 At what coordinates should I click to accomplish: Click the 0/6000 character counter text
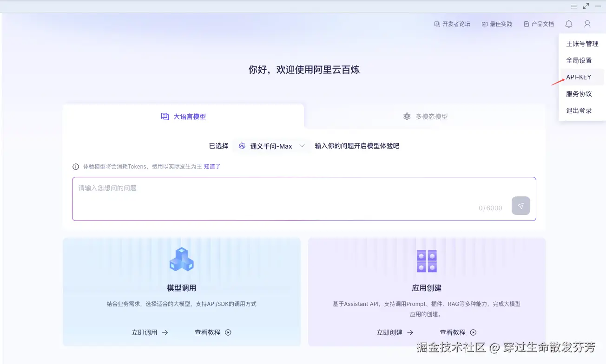[x=490, y=208]
